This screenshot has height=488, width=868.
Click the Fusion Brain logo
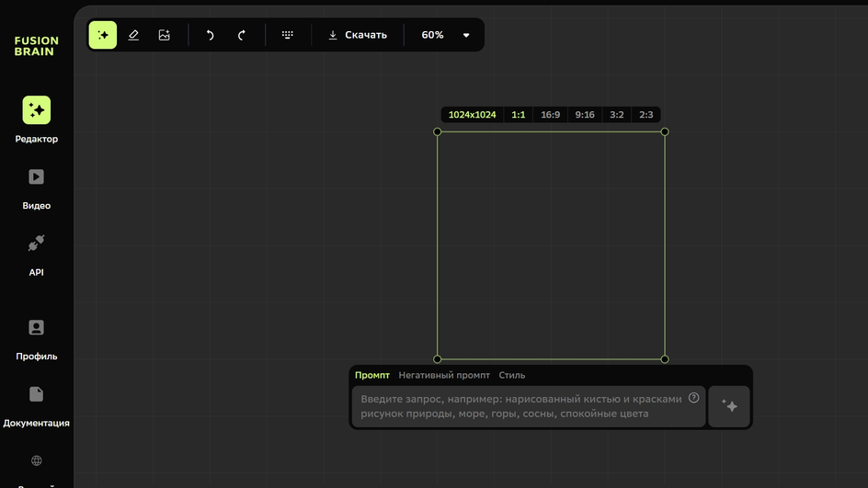click(x=37, y=46)
